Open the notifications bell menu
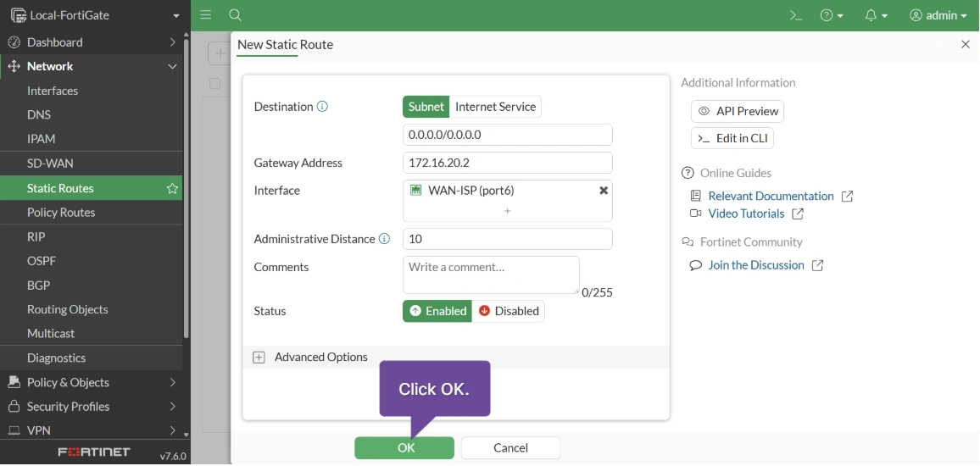The height and width of the screenshot is (466, 980). click(877, 15)
